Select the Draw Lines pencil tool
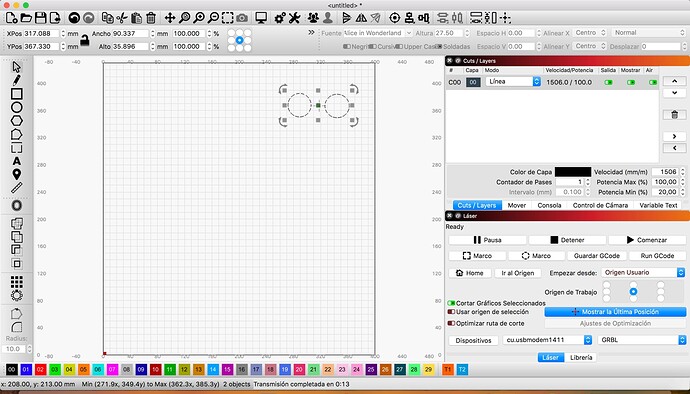The image size is (690, 394). pyautogui.click(x=17, y=80)
